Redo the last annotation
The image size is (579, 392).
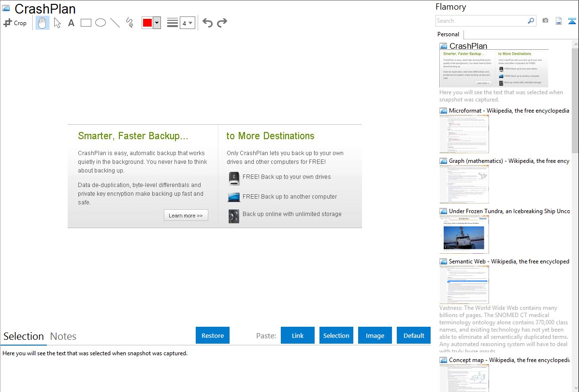(x=222, y=23)
